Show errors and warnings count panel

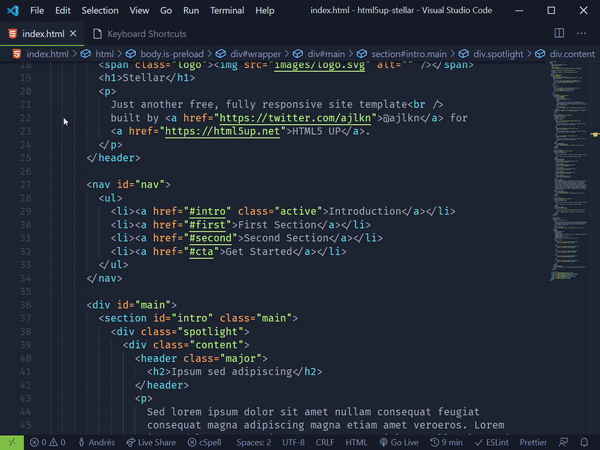(48, 442)
